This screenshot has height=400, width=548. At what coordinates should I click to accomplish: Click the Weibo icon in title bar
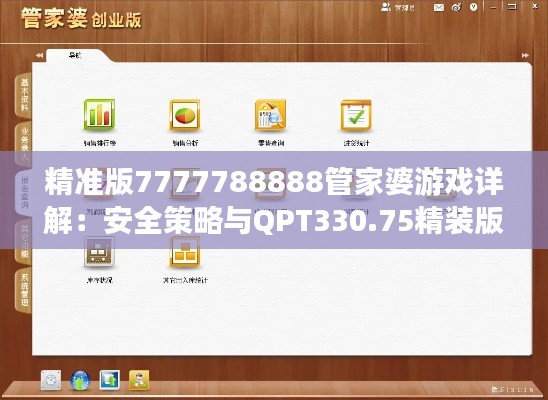(x=456, y=7)
